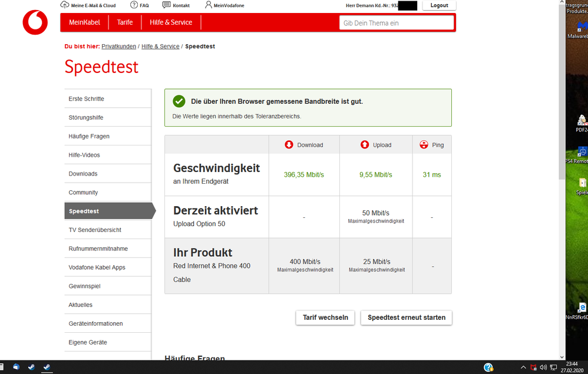Screen dimensions: 588x374
Task: Open TV Senderübersicht in sidebar
Action: [108, 230]
